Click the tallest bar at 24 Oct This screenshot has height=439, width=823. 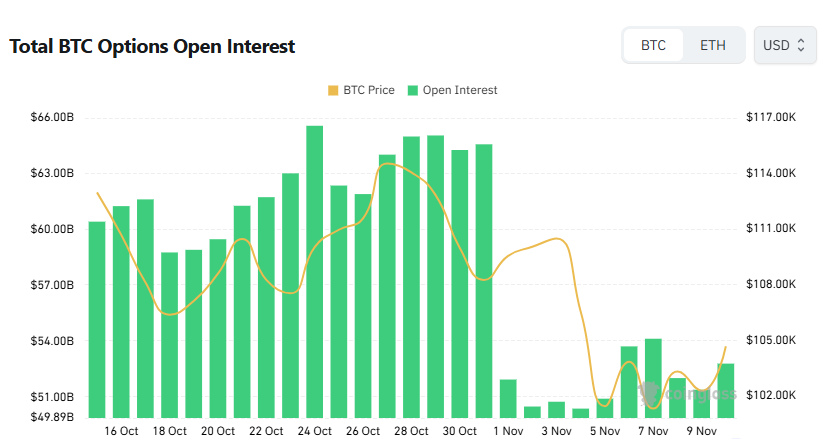pyautogui.click(x=314, y=270)
